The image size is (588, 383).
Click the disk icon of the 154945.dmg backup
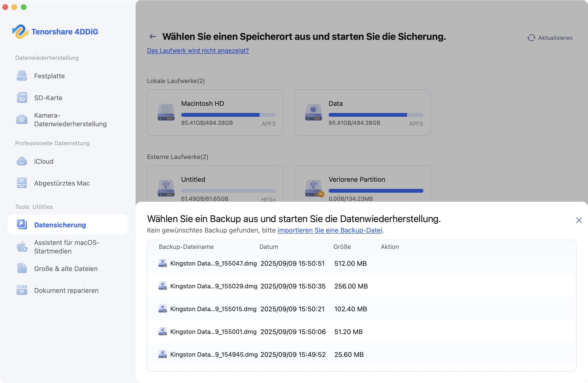click(x=163, y=354)
